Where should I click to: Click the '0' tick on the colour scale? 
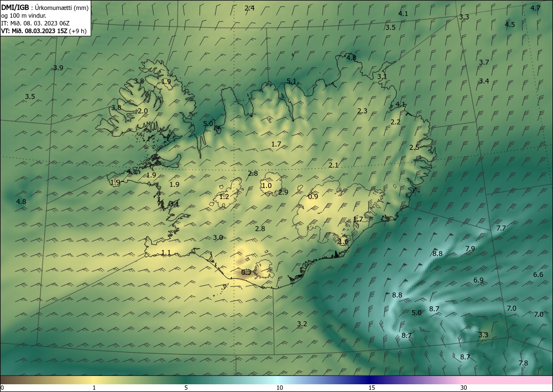click(2, 388)
